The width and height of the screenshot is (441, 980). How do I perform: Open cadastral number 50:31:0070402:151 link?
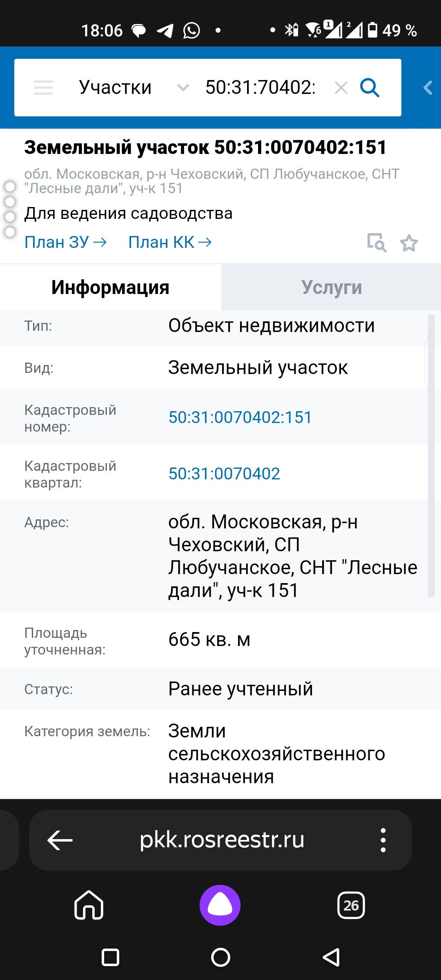click(x=240, y=417)
